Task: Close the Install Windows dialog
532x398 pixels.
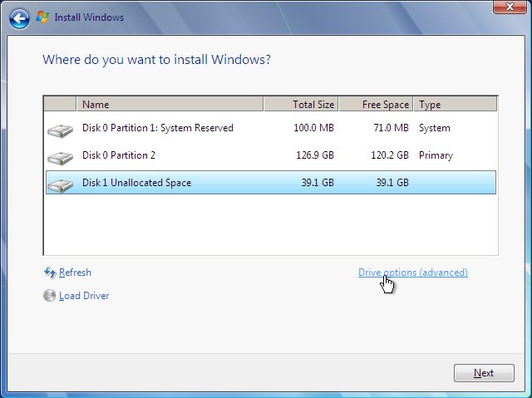Action: tap(510, 7)
